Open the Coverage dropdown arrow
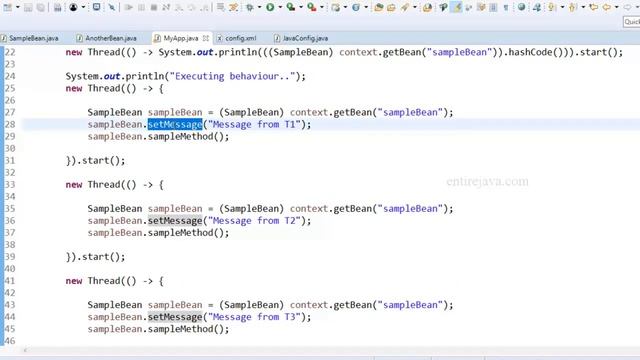 click(x=301, y=7)
